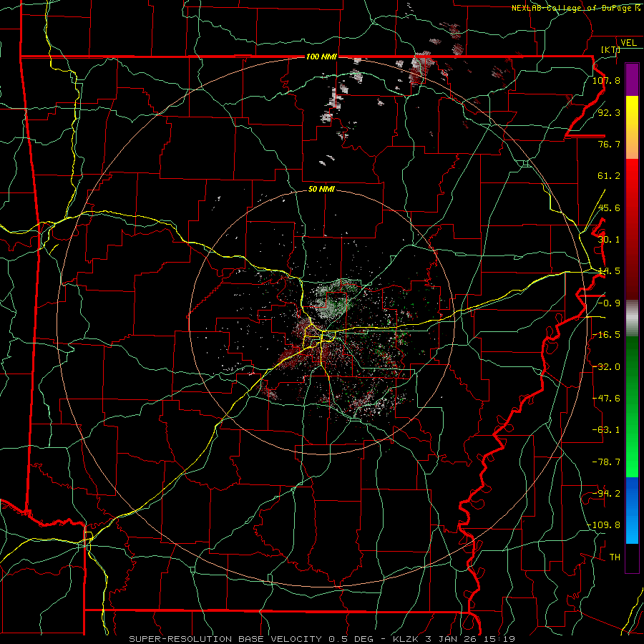The width and height of the screenshot is (644, 644).
Task: Click the 92.3 legend value
Action: tap(609, 112)
